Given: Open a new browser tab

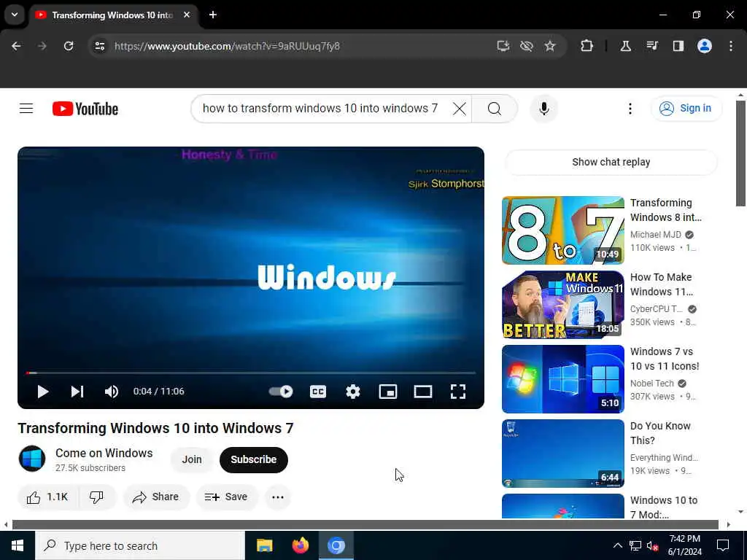Looking at the screenshot, I should click(212, 15).
